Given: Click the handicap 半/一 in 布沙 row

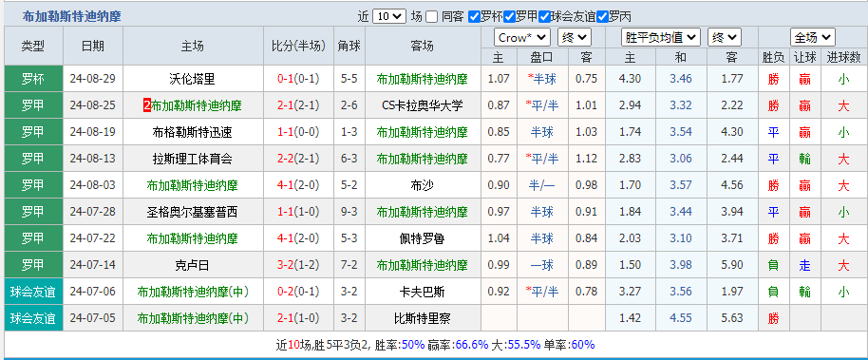Looking at the screenshot, I should (x=542, y=185).
